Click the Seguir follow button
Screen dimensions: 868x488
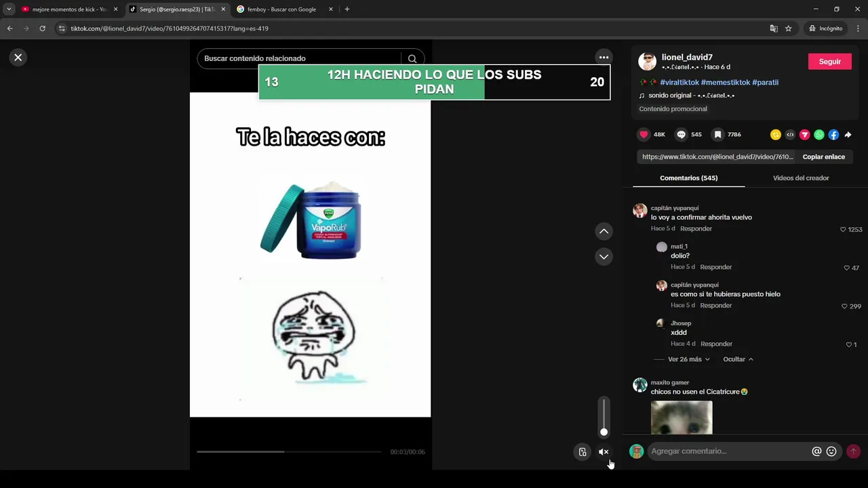coord(830,62)
